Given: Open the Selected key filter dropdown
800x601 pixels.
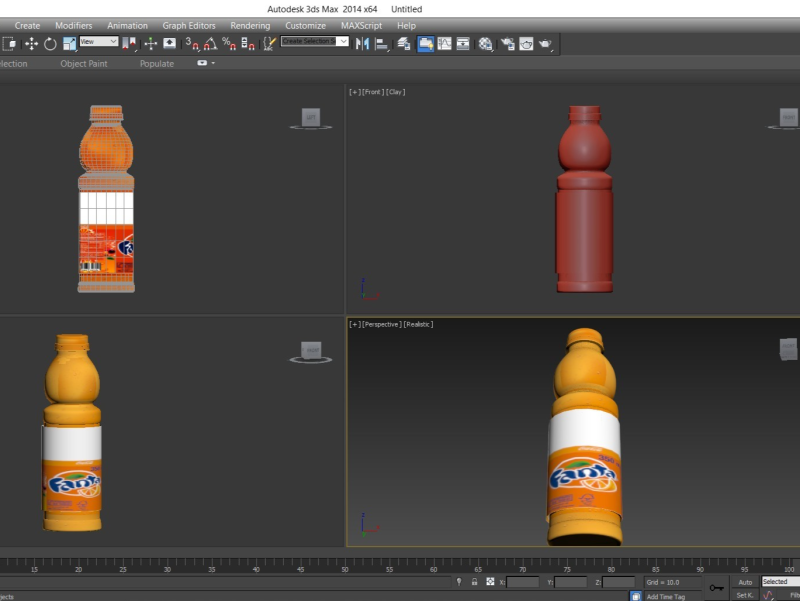Looking at the screenshot, I should (x=780, y=581).
